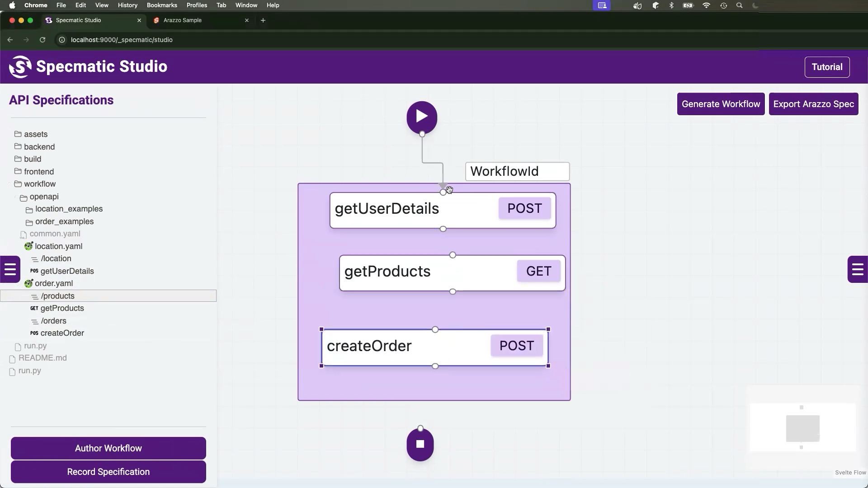
Task: Click the location.yaml validated spec icon
Action: (28, 246)
